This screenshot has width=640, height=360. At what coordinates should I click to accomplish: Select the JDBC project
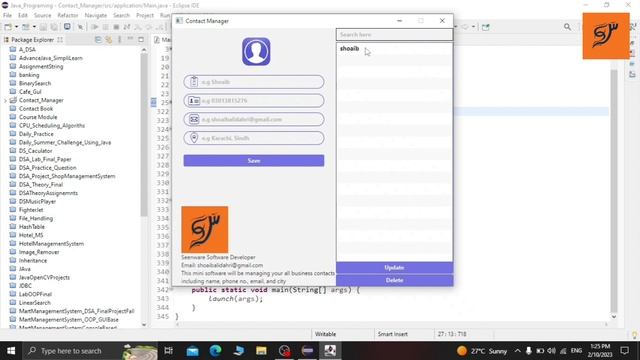pos(25,286)
